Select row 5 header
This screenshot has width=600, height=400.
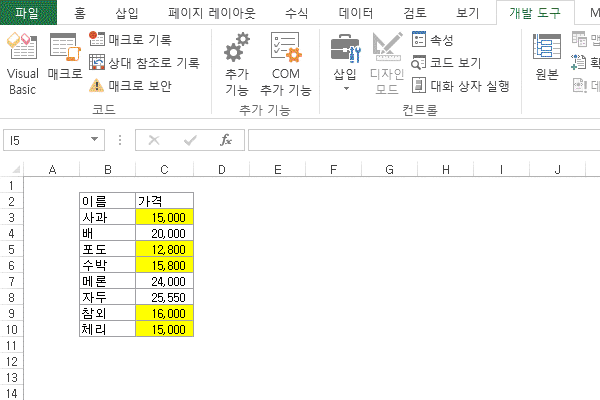tap(11, 250)
